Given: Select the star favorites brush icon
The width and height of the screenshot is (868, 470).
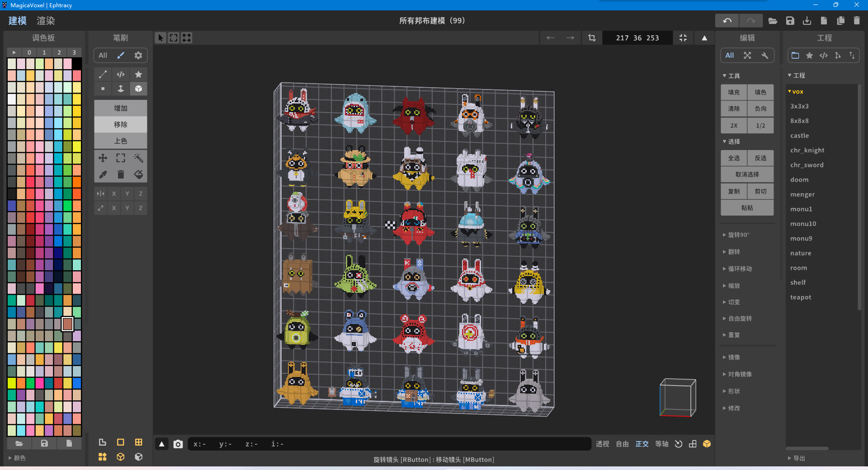Looking at the screenshot, I should 138,74.
